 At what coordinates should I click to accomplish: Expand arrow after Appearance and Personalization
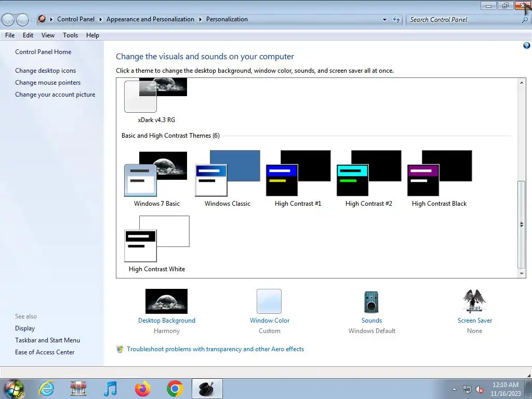tap(200, 19)
